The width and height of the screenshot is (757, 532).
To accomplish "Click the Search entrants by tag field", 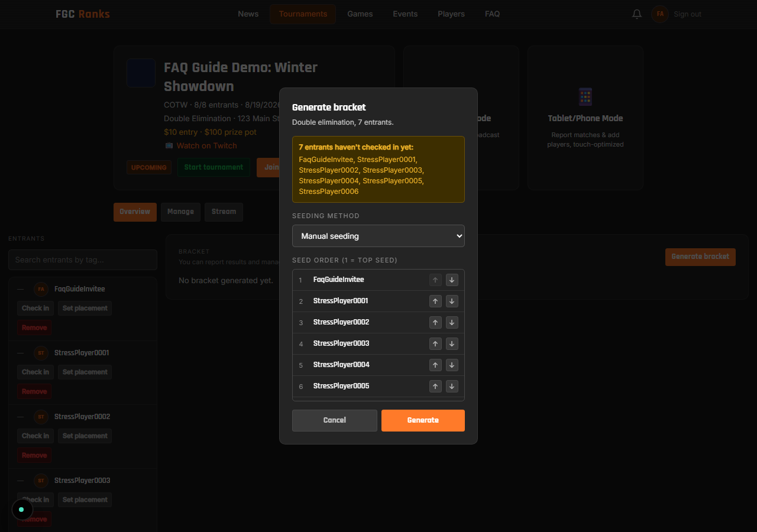I will (83, 260).
